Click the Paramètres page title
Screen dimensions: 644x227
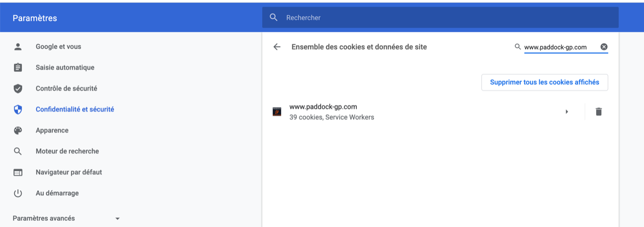pyautogui.click(x=35, y=18)
